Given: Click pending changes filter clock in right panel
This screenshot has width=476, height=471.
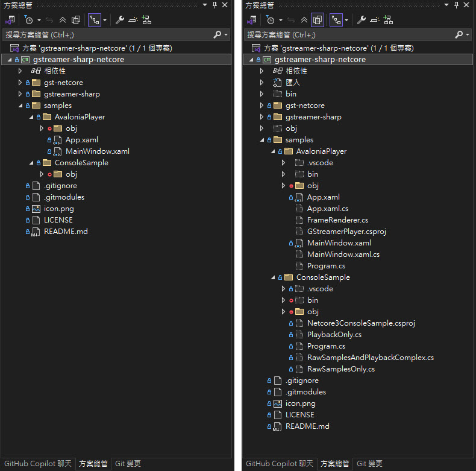Looking at the screenshot, I should [x=270, y=20].
